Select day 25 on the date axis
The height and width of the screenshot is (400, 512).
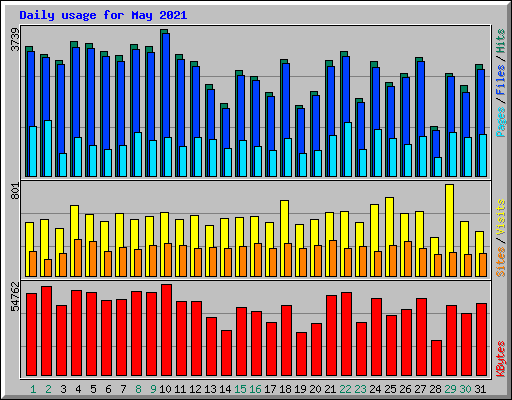(390, 389)
